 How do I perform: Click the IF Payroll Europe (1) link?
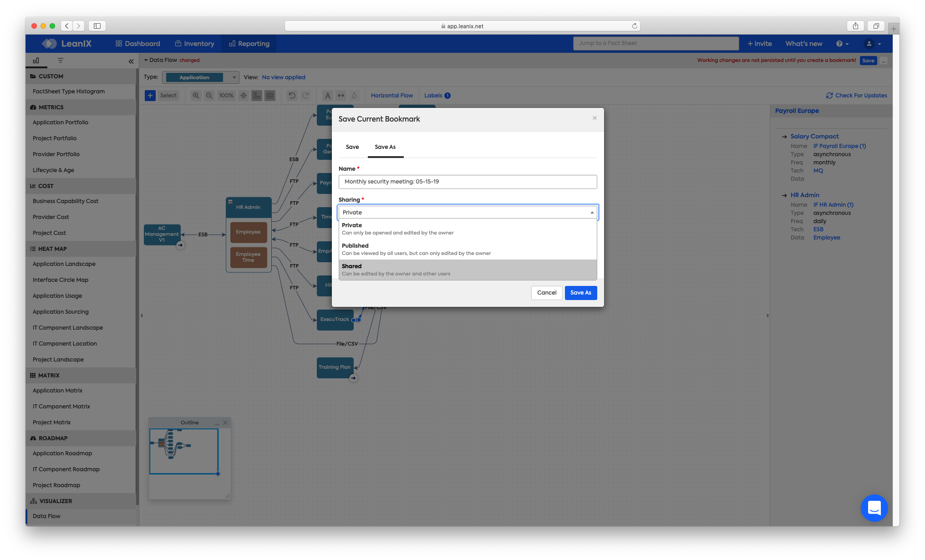pos(839,146)
